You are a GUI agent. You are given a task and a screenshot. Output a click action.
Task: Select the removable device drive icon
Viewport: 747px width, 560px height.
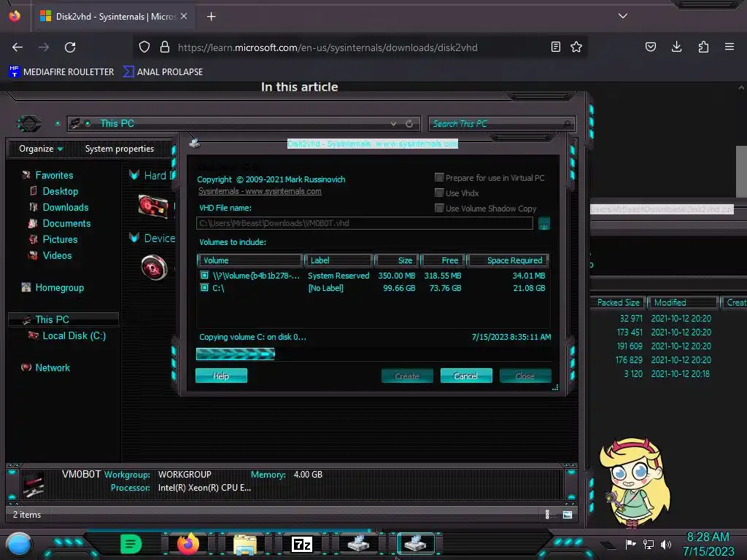click(x=155, y=267)
